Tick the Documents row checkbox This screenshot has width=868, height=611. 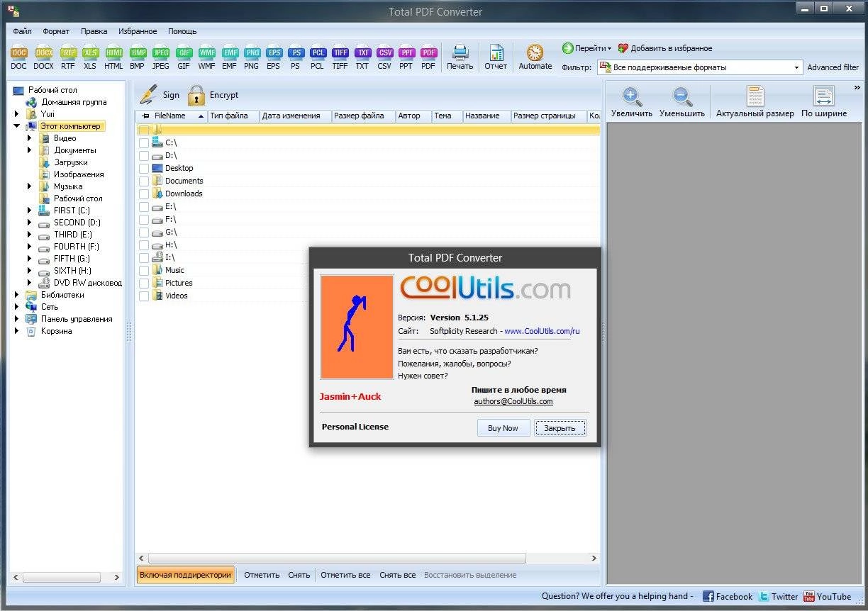coord(144,181)
